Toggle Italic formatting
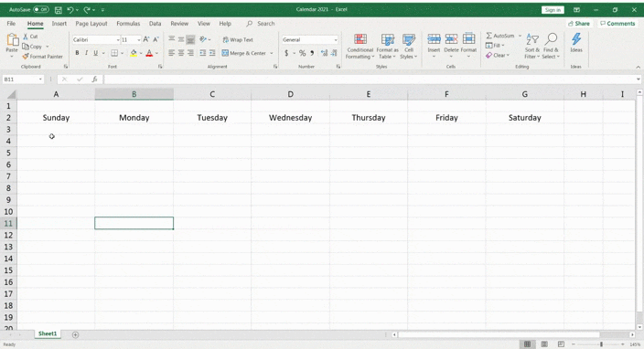 coord(86,53)
